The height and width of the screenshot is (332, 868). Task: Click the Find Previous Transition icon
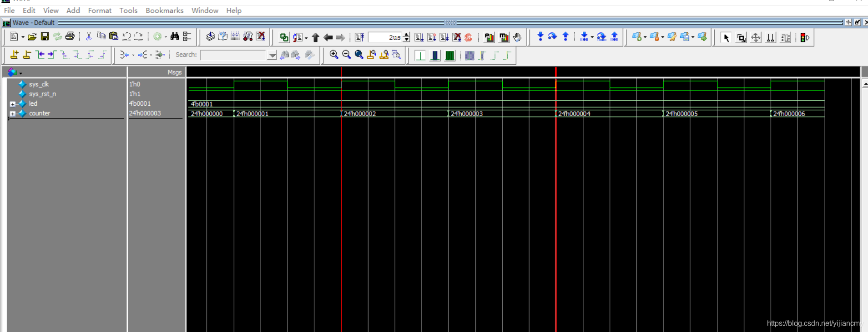(40, 55)
